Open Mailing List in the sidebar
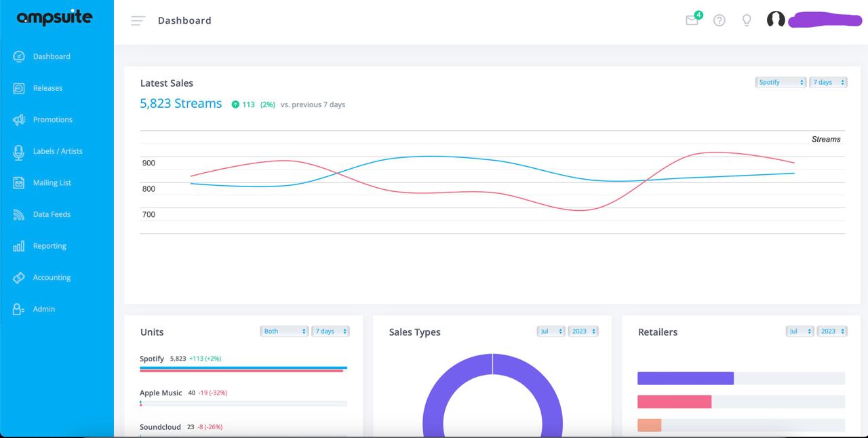Screen dimensions: 868x438 tap(52, 182)
